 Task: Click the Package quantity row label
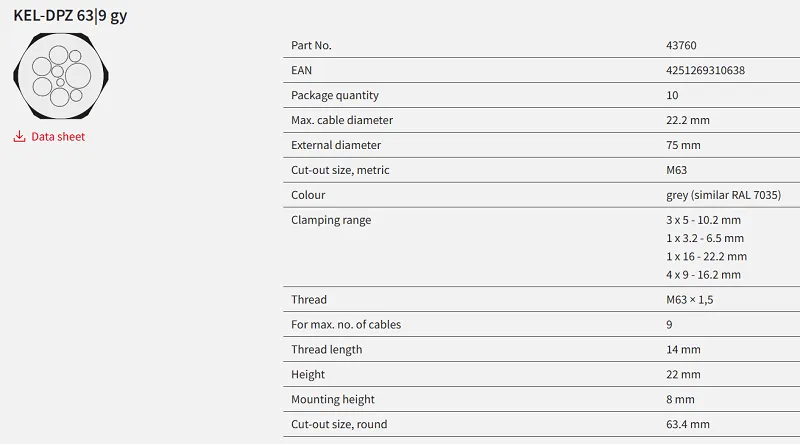click(335, 95)
